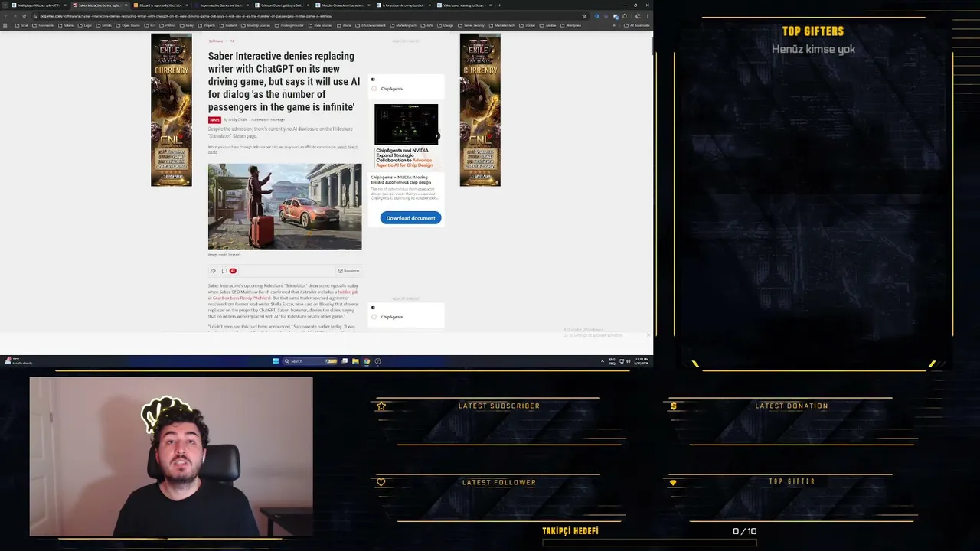
Task: Click the Download document ad button
Action: point(410,218)
